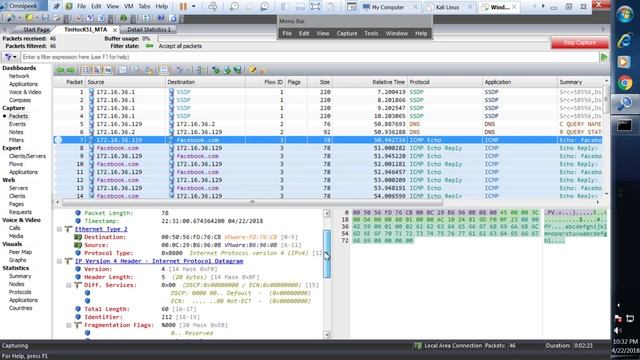
Task: Open the Compass dashboard
Action: 20,100
